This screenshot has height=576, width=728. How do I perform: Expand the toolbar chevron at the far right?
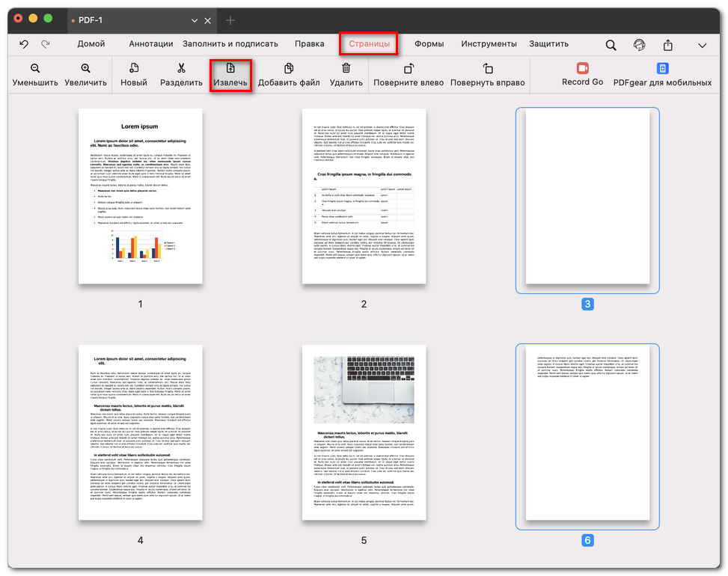pyautogui.click(x=702, y=44)
